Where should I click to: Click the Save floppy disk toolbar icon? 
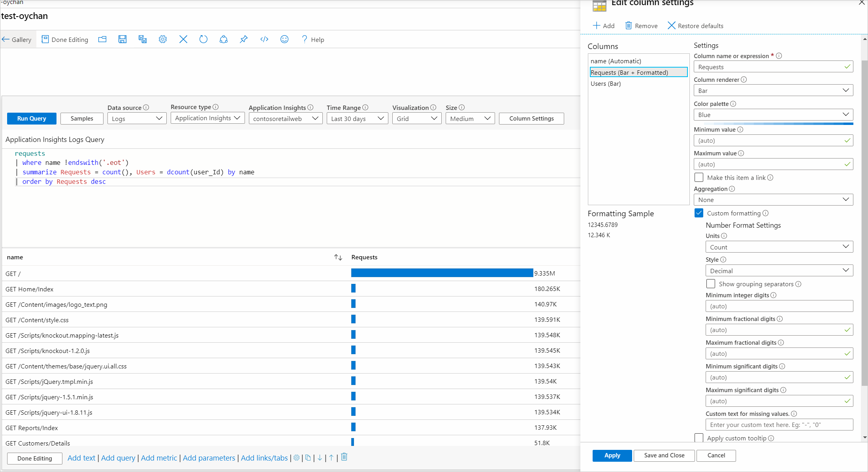pos(122,39)
